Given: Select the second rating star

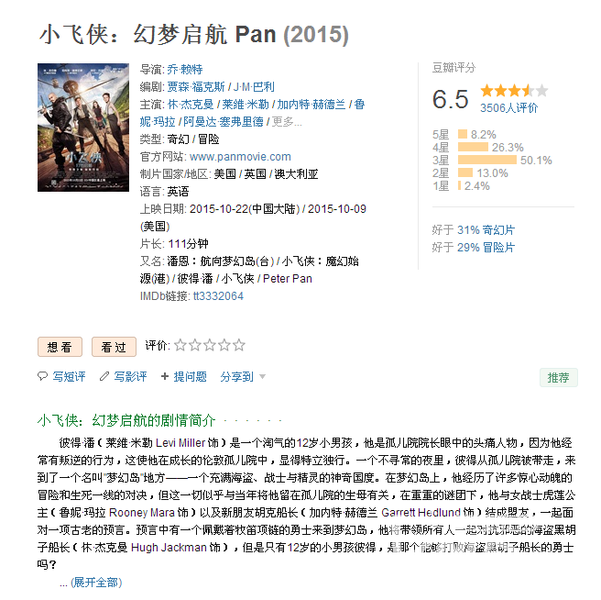Looking at the screenshot, I should coord(195,345).
